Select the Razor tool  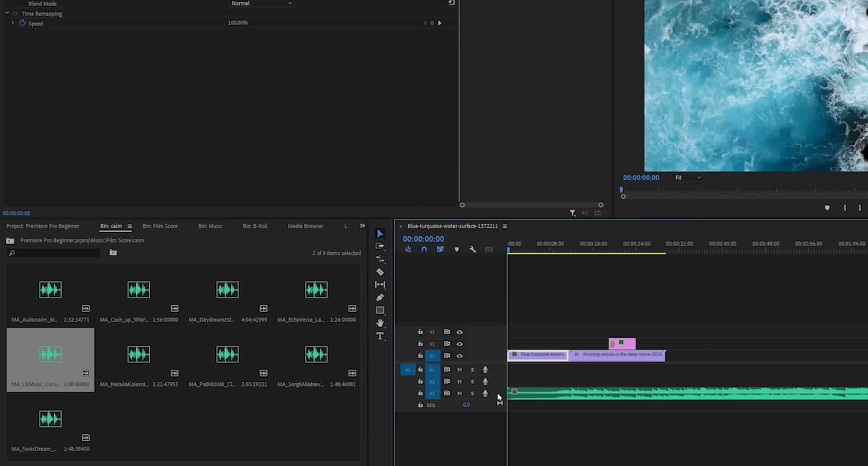(380, 272)
